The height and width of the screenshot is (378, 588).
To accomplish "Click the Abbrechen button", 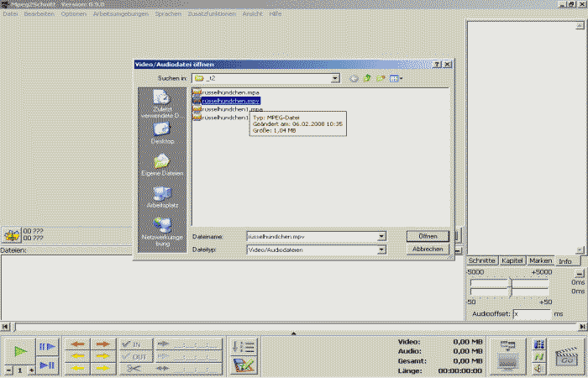I will pyautogui.click(x=427, y=249).
